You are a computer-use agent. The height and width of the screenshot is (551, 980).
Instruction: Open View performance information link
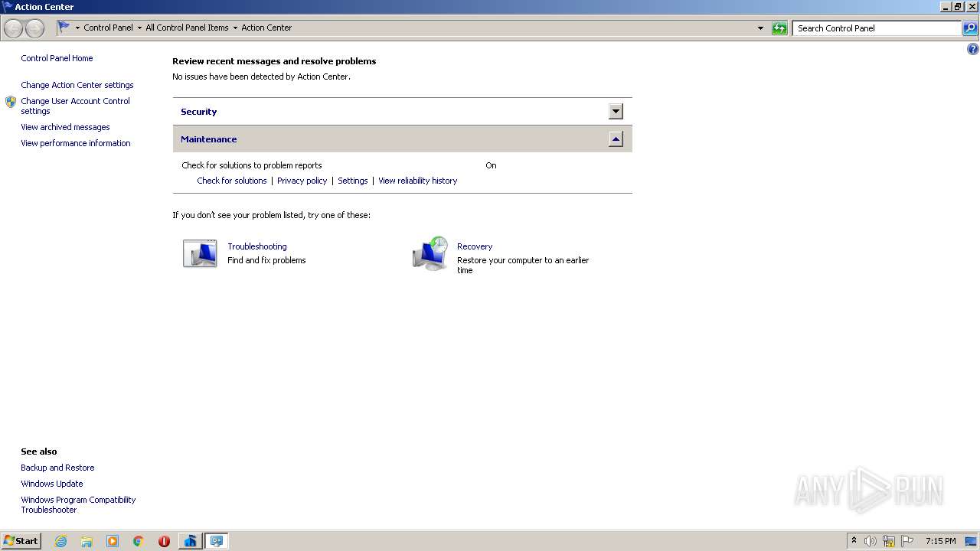point(76,143)
